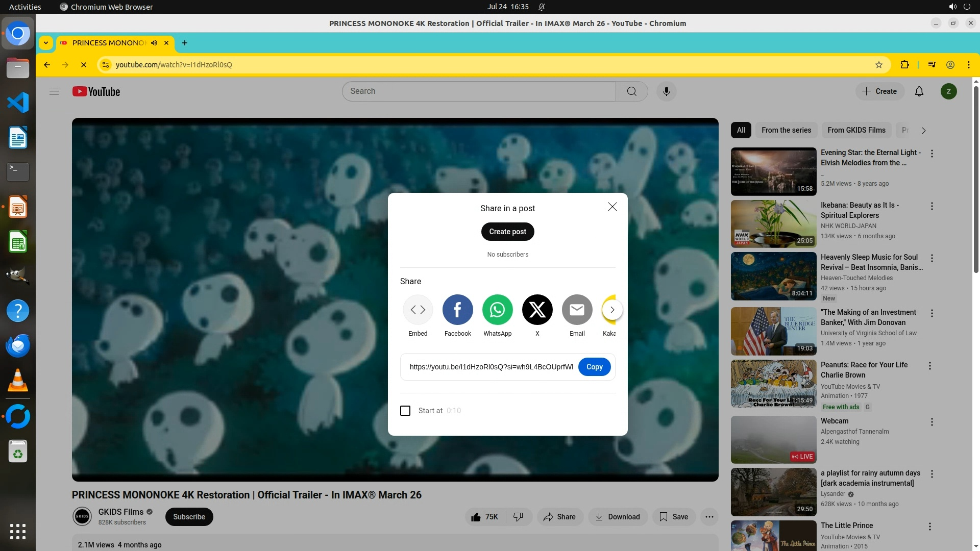The height and width of the screenshot is (551, 980).
Task: Open Ikebana Beauty as It Is thumbnail
Action: (x=773, y=223)
